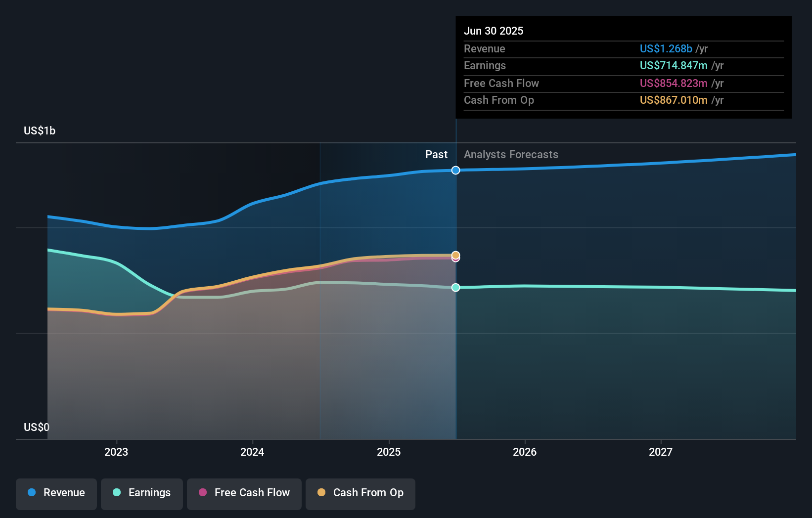This screenshot has height=518, width=812.
Task: Click the US$714.847m earnings value
Action: 674,65
